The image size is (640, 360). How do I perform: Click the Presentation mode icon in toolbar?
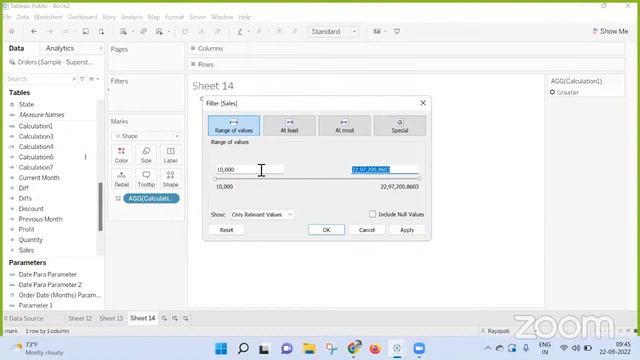click(x=397, y=31)
